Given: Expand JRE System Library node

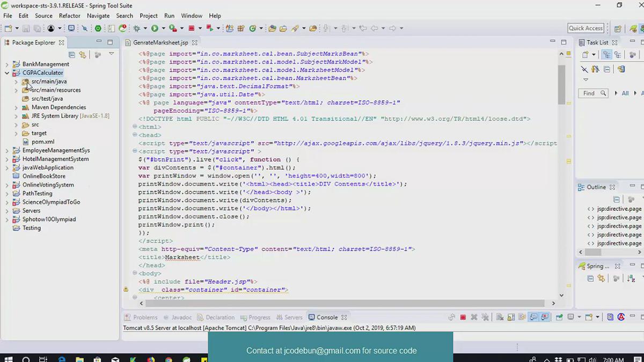Looking at the screenshot, I should (16, 116).
